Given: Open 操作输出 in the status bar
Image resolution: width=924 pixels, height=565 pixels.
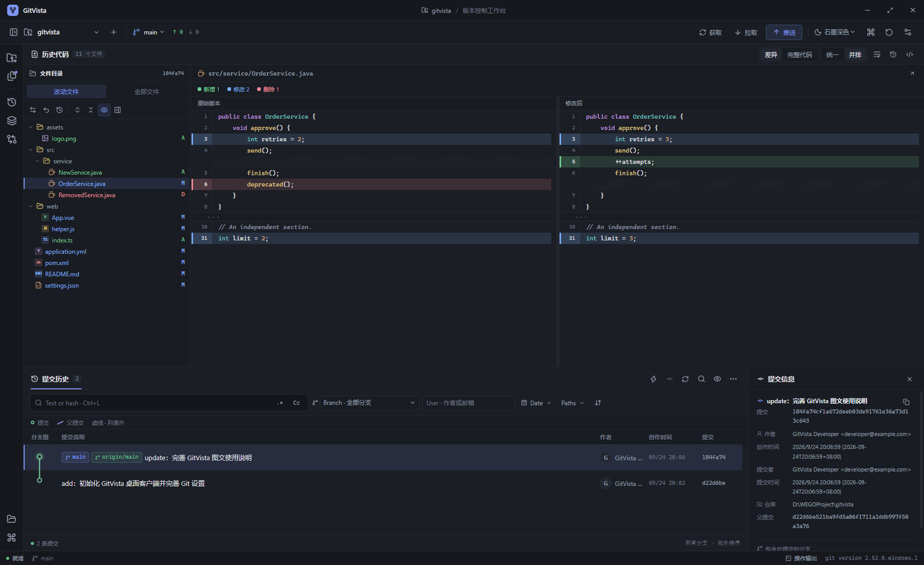Looking at the screenshot, I should click(801, 558).
